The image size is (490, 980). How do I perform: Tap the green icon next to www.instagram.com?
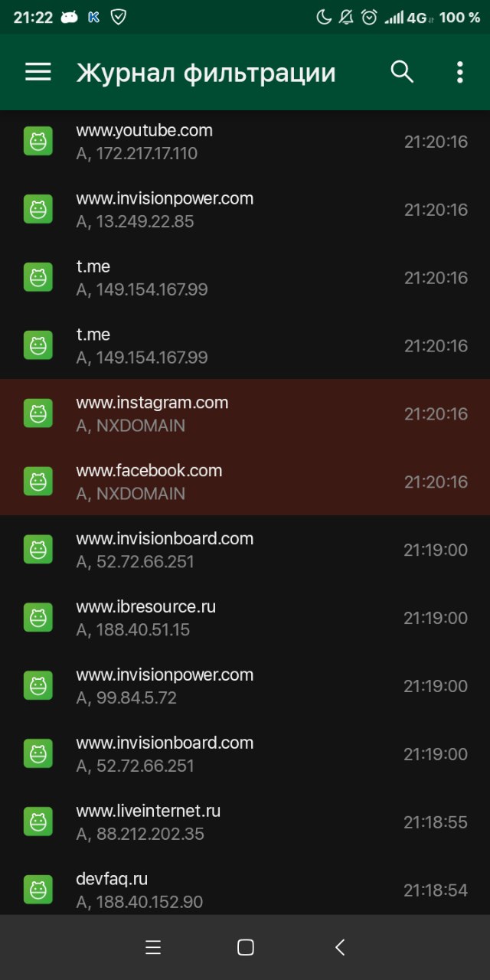[x=38, y=413]
